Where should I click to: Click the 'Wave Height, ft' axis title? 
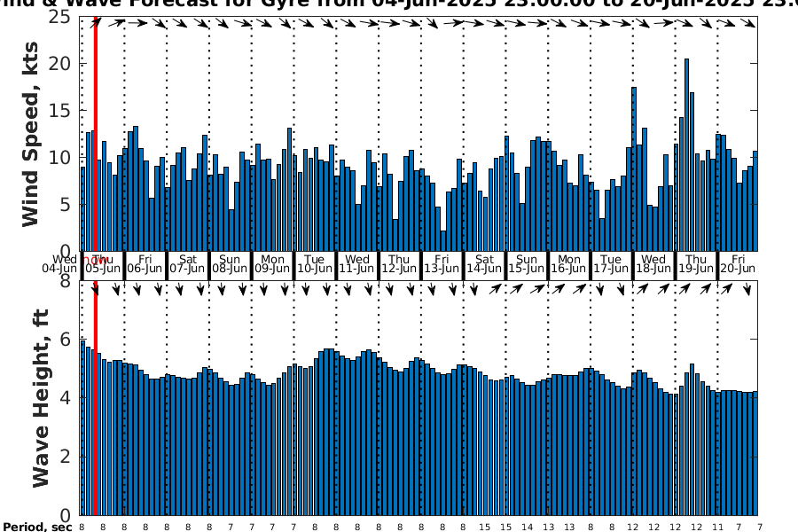(x=41, y=398)
